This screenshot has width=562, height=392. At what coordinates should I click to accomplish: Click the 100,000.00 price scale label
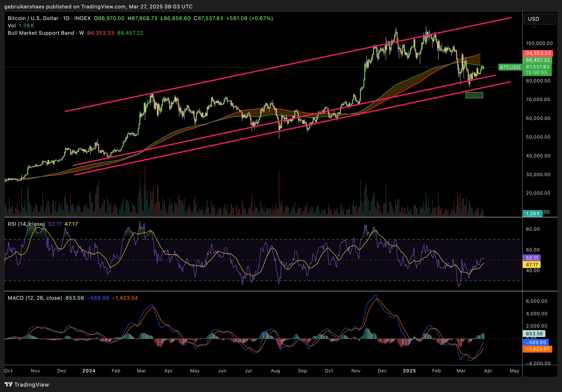[x=539, y=43]
